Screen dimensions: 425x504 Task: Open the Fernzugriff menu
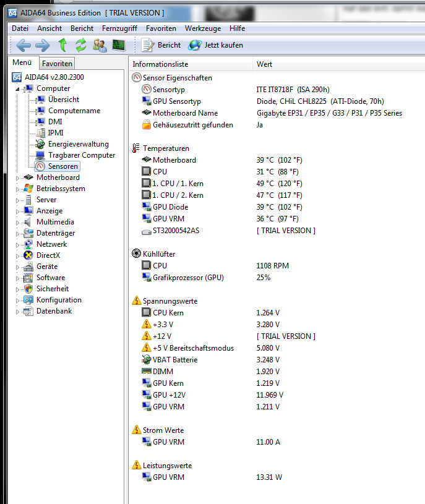coord(119,28)
